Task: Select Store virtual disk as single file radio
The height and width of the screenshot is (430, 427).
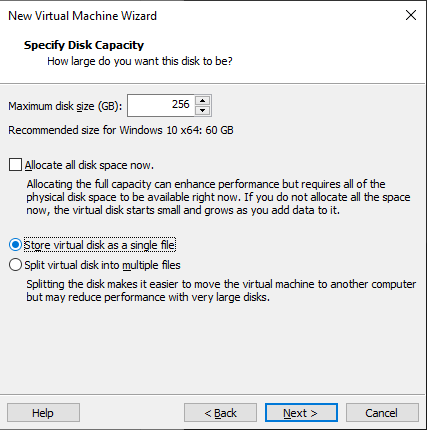Action: click(x=15, y=245)
